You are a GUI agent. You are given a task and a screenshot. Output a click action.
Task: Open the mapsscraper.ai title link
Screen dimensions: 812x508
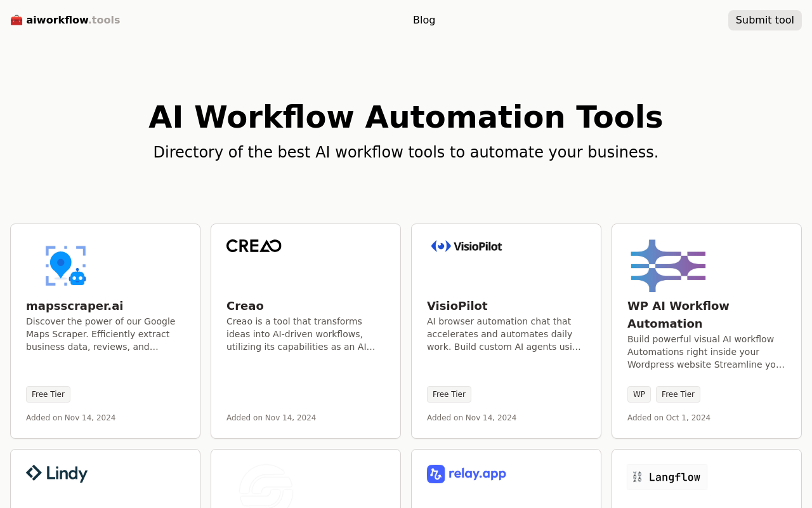pyautogui.click(x=75, y=305)
